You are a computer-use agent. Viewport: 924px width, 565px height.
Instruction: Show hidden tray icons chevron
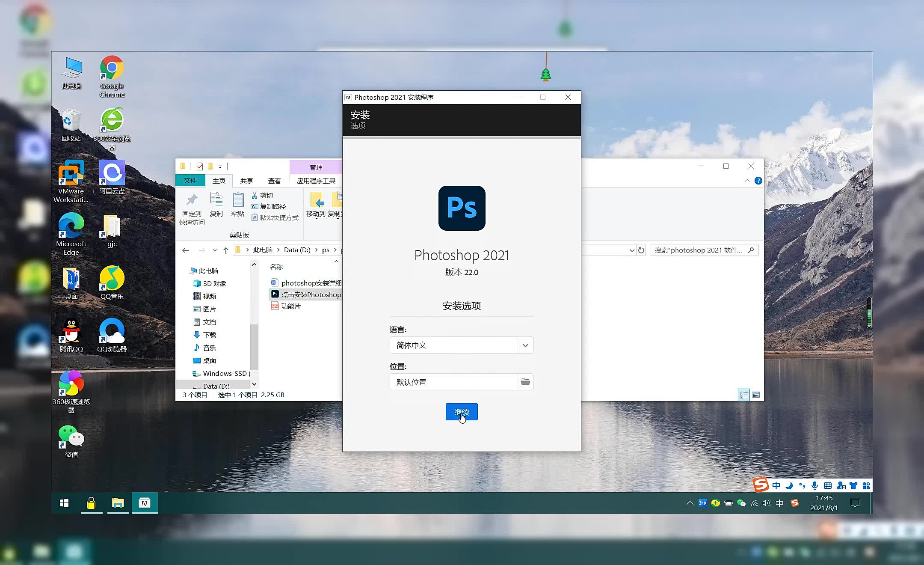tap(690, 503)
